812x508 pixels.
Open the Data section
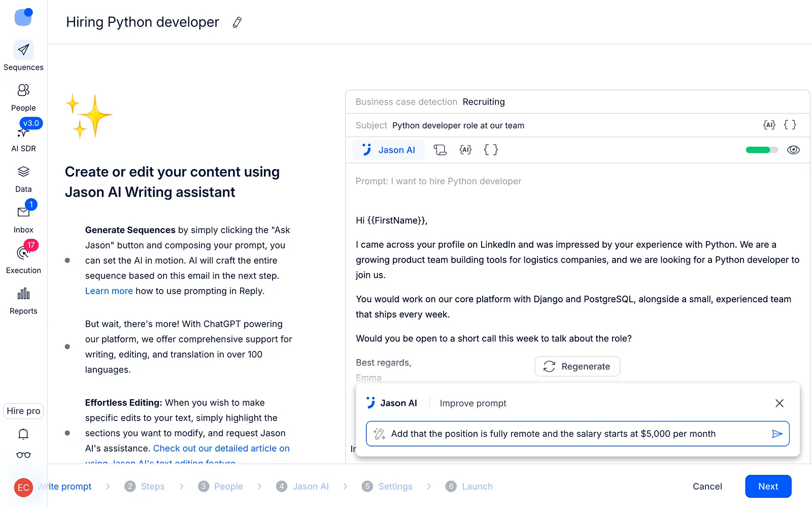(23, 179)
